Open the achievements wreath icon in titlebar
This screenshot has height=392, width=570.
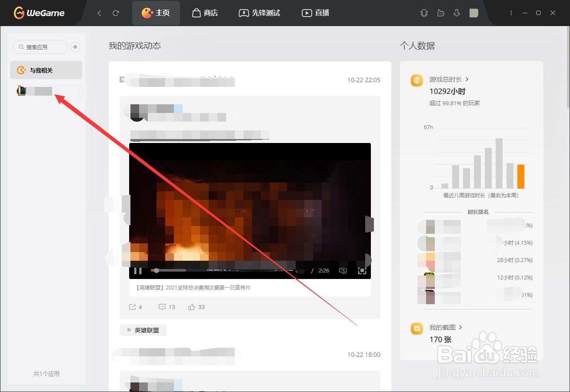[423, 13]
